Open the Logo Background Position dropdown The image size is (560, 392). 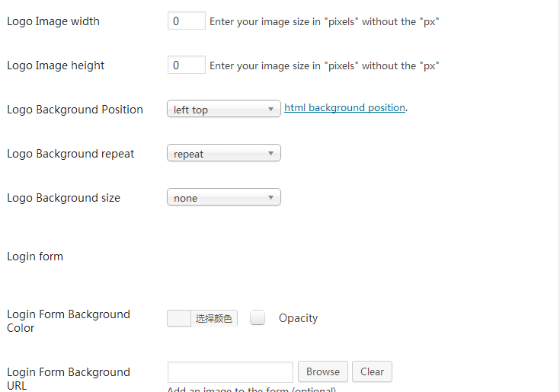pyautogui.click(x=223, y=110)
